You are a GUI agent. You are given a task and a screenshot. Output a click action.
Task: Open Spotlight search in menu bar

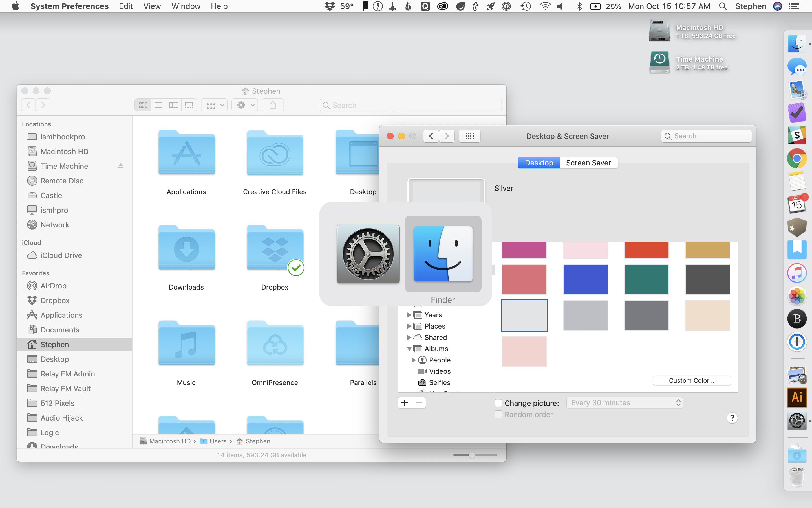723,6
